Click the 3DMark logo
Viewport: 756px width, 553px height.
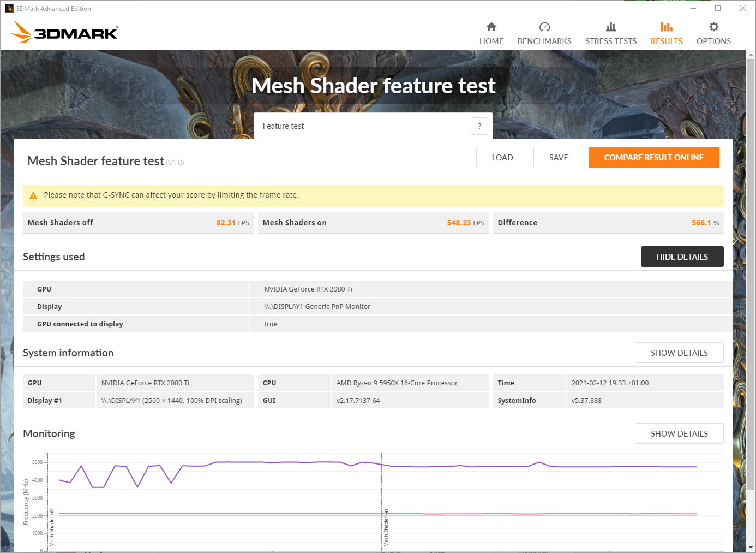click(x=64, y=32)
